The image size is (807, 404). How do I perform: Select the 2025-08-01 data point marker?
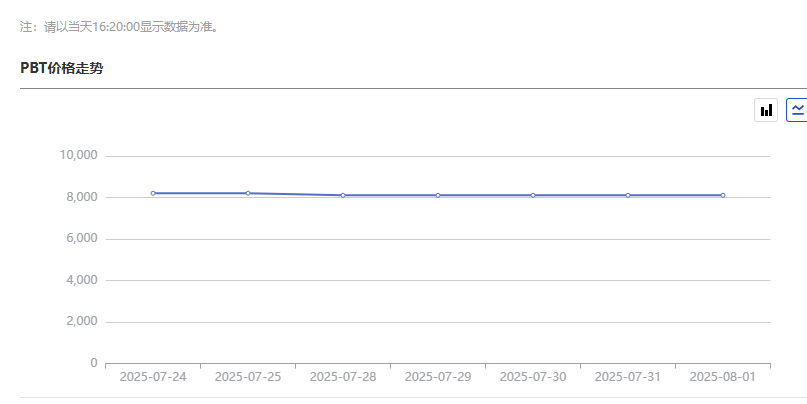[723, 195]
